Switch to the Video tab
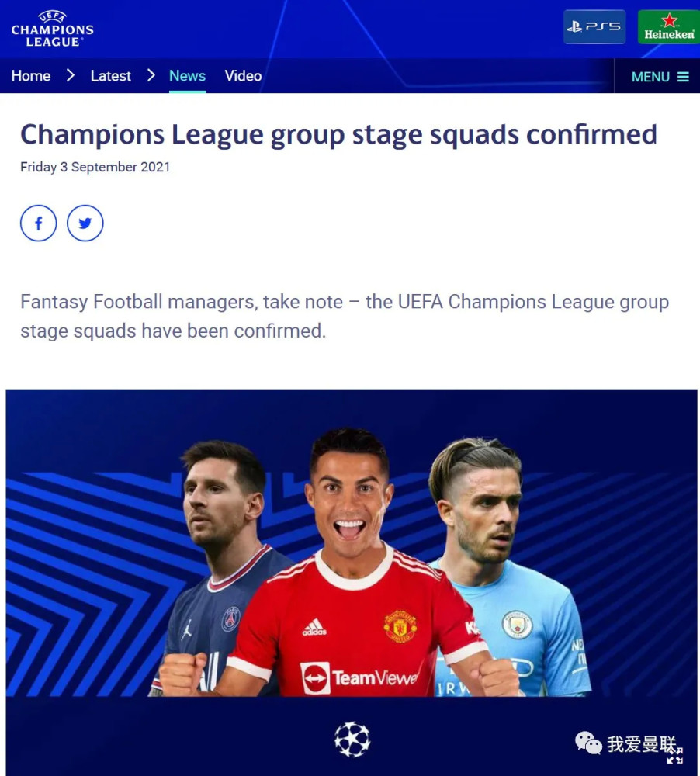Viewport: 700px width, 776px height. click(x=243, y=76)
